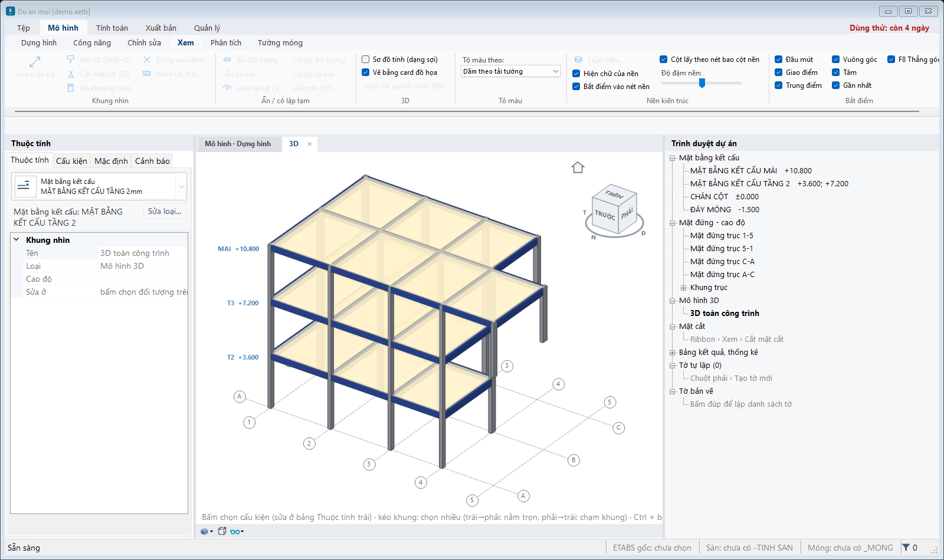
Task: Open the Tính toán ribbon tab
Action: click(x=112, y=28)
